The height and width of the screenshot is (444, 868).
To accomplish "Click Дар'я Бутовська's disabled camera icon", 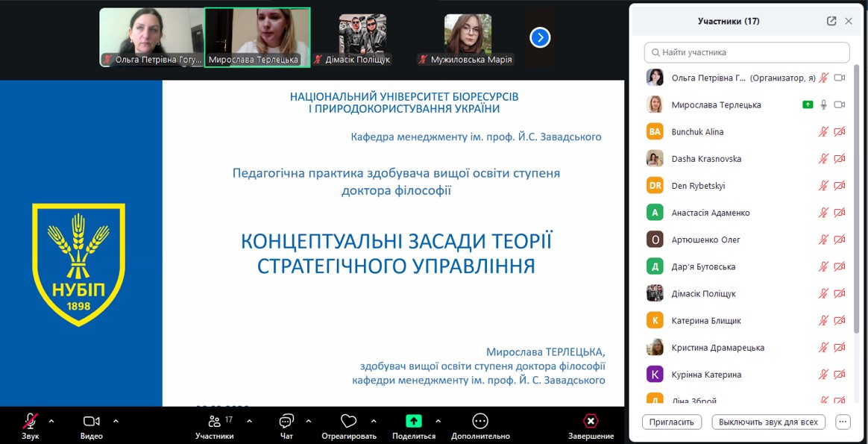I will [839, 267].
